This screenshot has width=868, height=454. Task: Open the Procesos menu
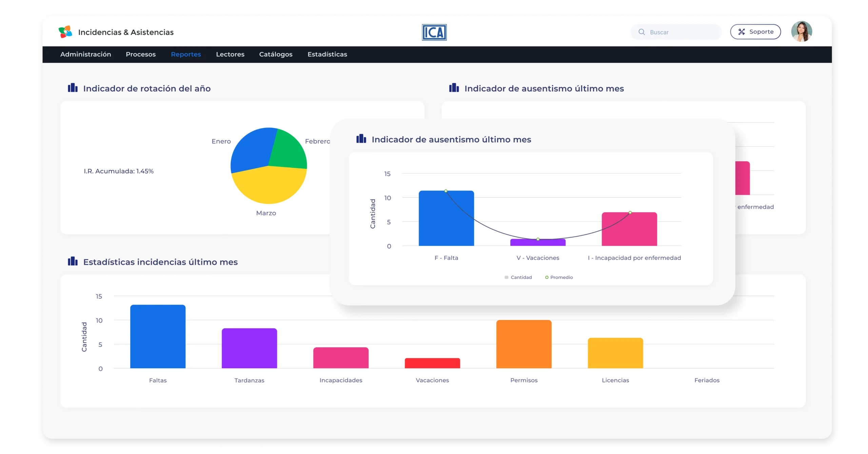point(141,54)
